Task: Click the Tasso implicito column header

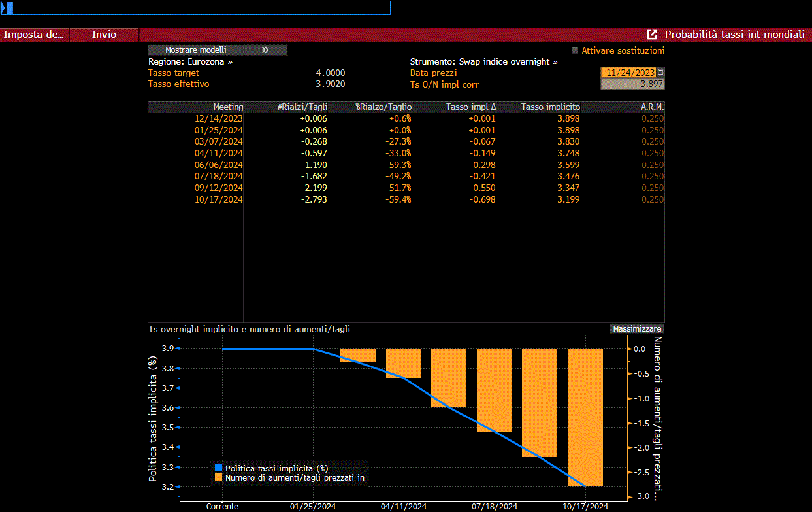Action: 550,107
